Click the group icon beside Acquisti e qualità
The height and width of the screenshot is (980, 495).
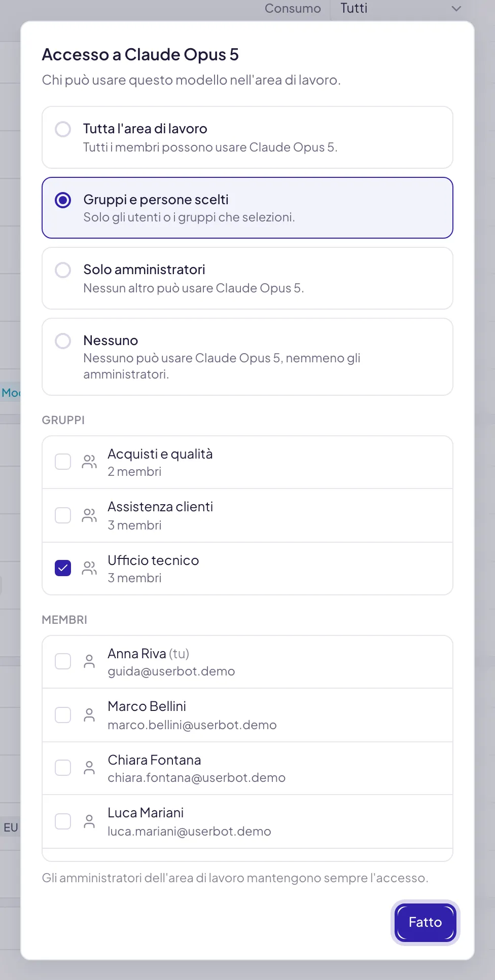tap(89, 462)
